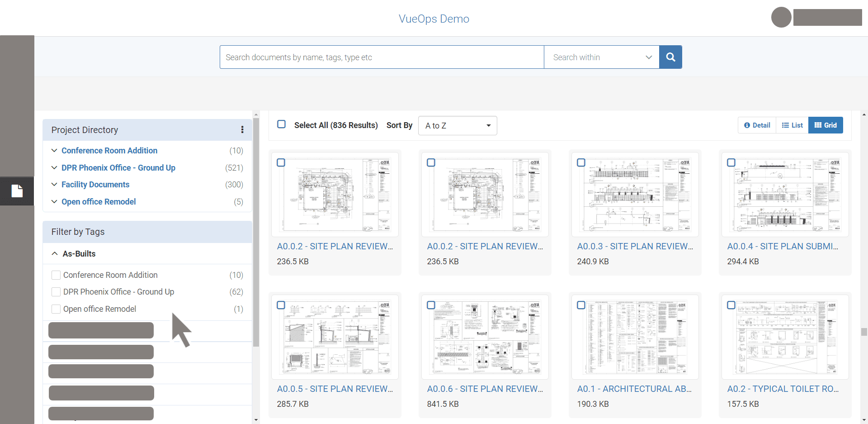Enable Conference Room Addition tag filter
The height and width of the screenshot is (424, 868).
[56, 275]
